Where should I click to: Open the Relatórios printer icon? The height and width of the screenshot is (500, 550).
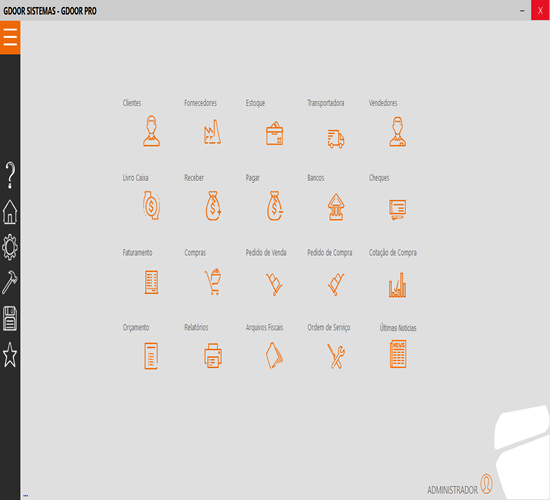click(213, 355)
